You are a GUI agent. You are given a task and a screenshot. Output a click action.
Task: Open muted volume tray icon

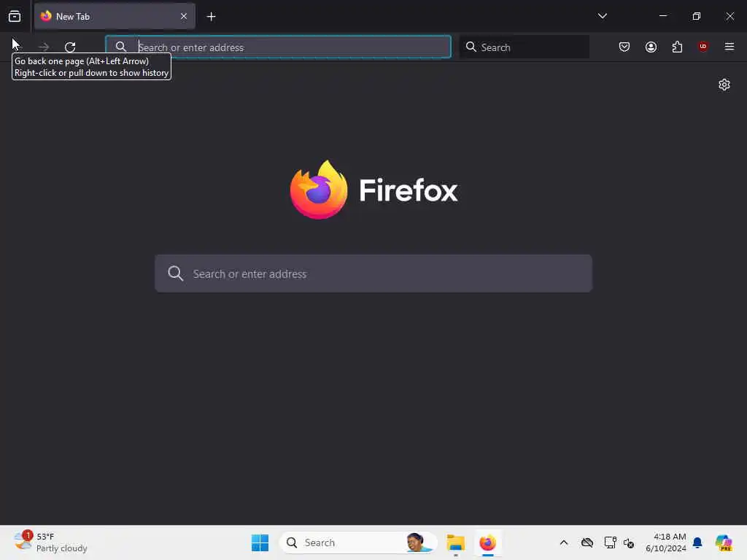[x=629, y=542]
